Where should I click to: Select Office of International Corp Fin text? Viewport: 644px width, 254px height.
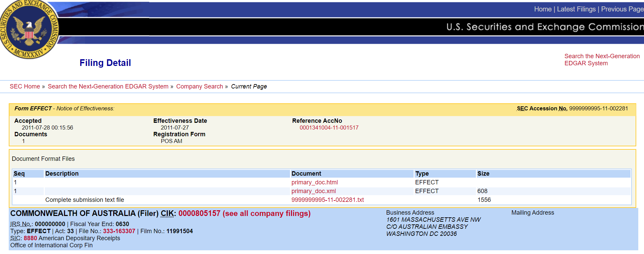[x=52, y=245]
